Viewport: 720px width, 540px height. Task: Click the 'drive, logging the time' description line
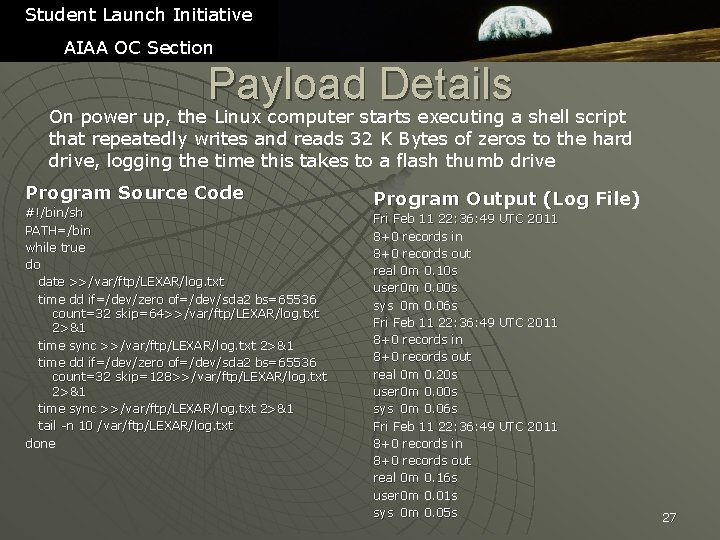pos(302,161)
